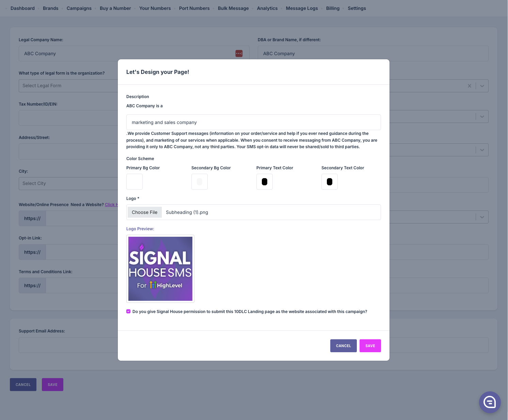508x420 pixels.
Task: Navigate to Message Logs
Action: coord(302,8)
